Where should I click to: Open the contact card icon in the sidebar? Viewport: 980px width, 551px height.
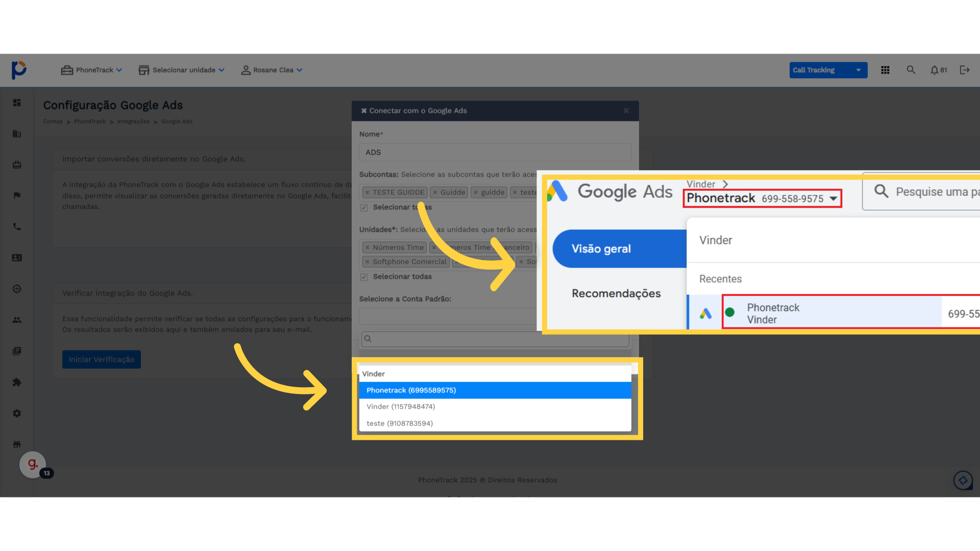coord(17,258)
